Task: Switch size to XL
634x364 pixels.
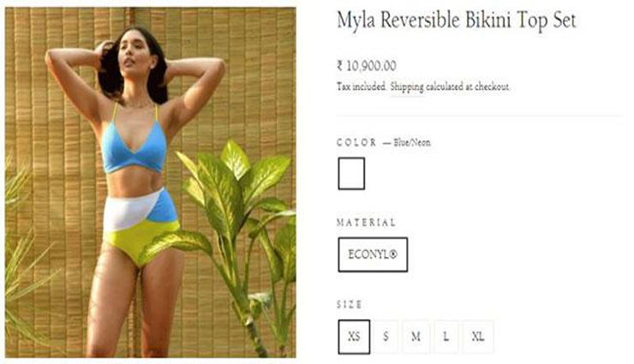Action: click(478, 337)
